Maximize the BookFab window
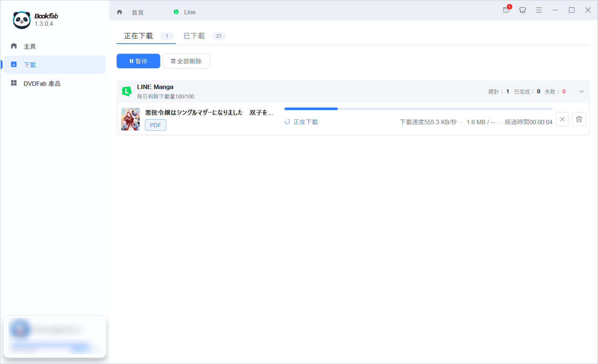 [x=571, y=10]
